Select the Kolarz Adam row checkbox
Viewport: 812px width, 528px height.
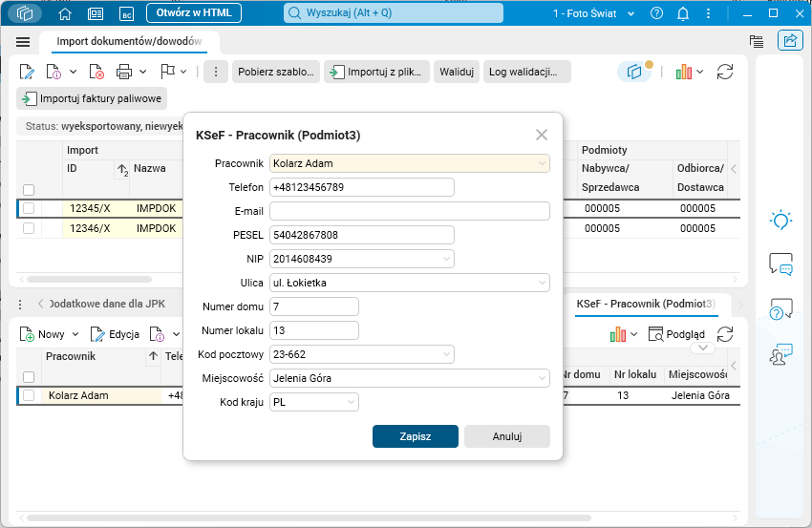click(29, 395)
